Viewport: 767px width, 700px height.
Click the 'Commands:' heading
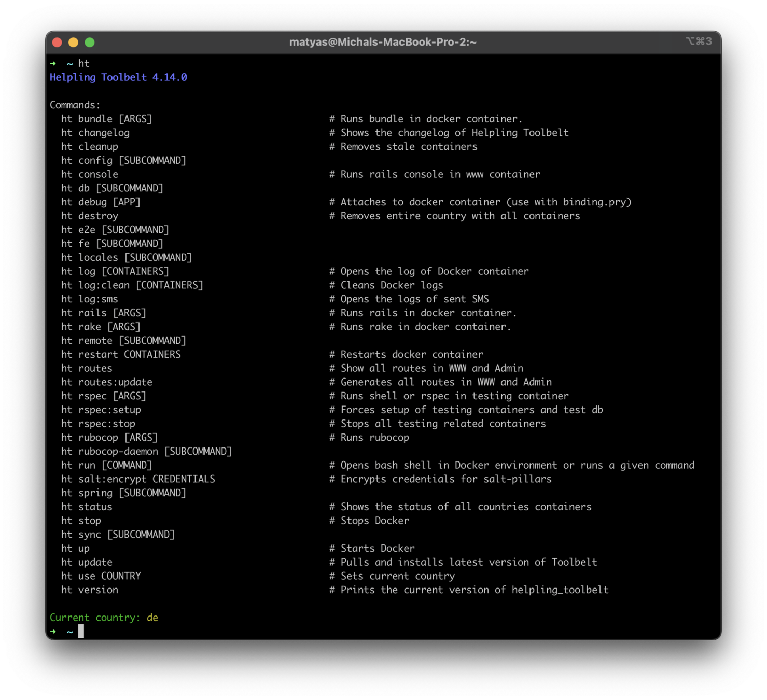coord(75,105)
